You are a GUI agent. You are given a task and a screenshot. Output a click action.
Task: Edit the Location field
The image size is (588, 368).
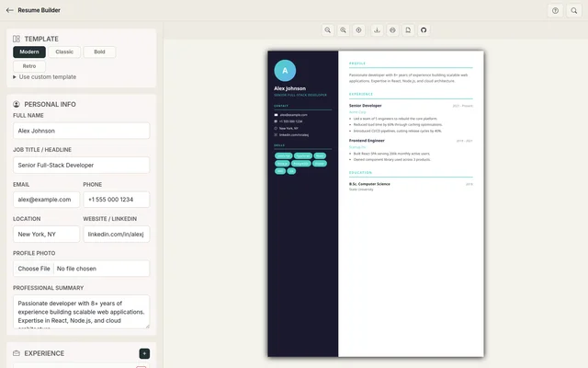pyautogui.click(x=47, y=234)
